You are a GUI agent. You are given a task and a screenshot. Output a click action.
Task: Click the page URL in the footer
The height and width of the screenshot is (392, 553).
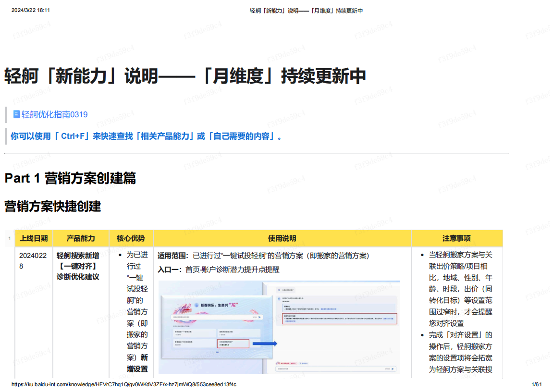124,384
